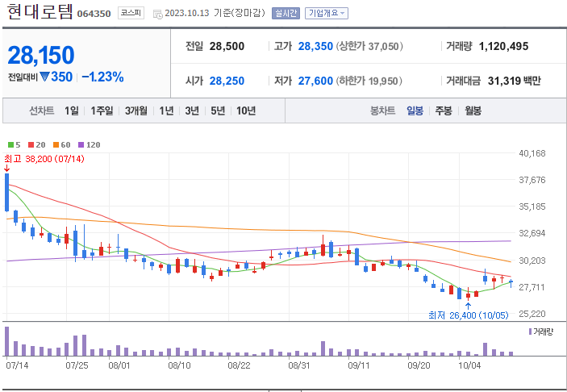The width and height of the screenshot is (567, 392).
Task: Click the 시가 value 28,250
Action: [227, 81]
